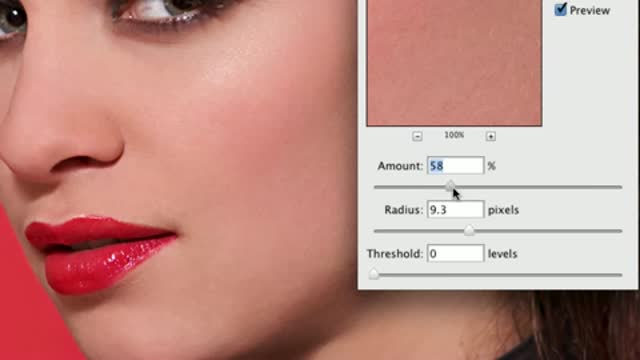Image resolution: width=640 pixels, height=360 pixels.
Task: Click the Radius value field
Action: pos(456,209)
